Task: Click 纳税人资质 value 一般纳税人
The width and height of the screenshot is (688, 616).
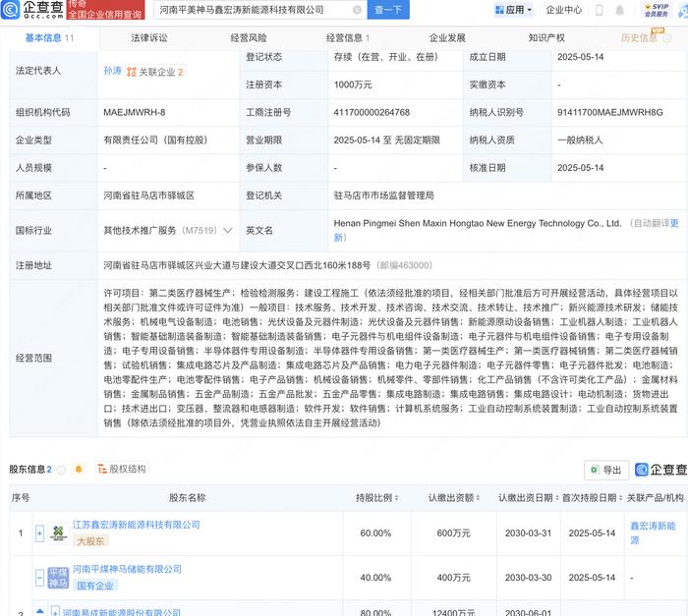Action: 580,140
